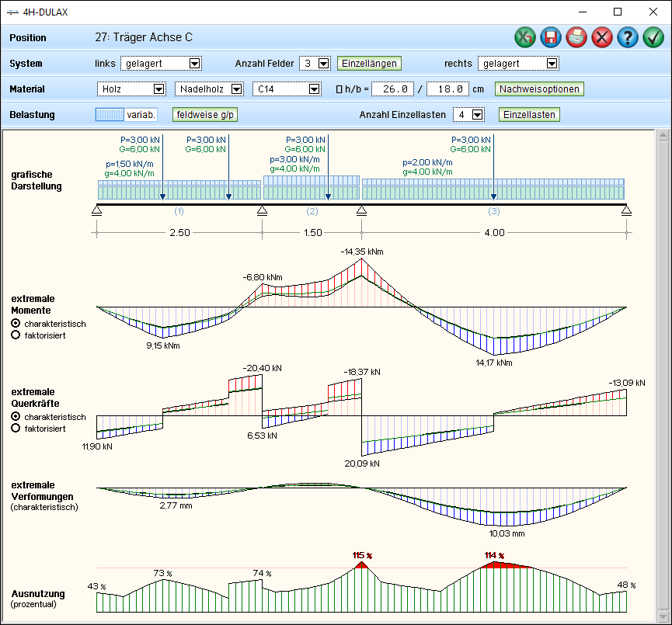Click the Excel export icon
The height and width of the screenshot is (625, 672).
coord(526,37)
